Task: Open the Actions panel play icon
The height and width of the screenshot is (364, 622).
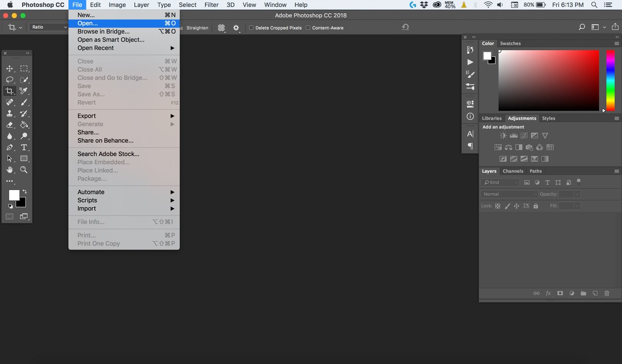Action: [x=470, y=62]
